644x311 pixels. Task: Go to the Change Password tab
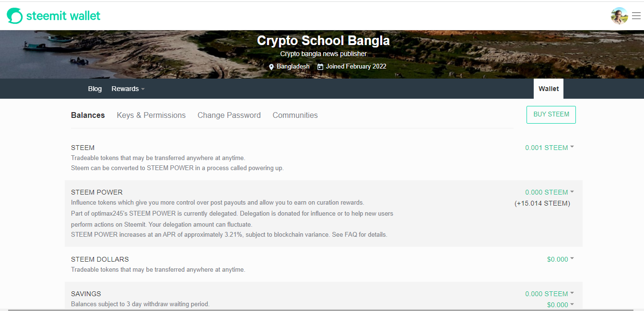229,115
